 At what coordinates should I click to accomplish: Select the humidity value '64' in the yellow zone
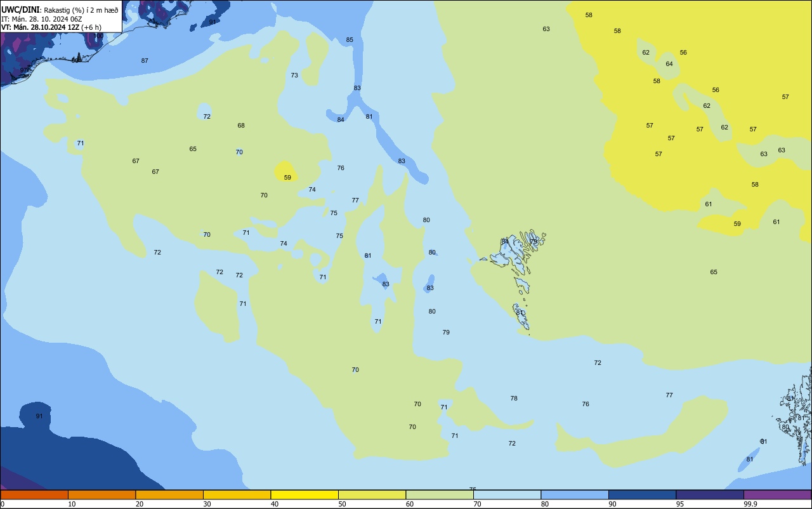coord(669,64)
